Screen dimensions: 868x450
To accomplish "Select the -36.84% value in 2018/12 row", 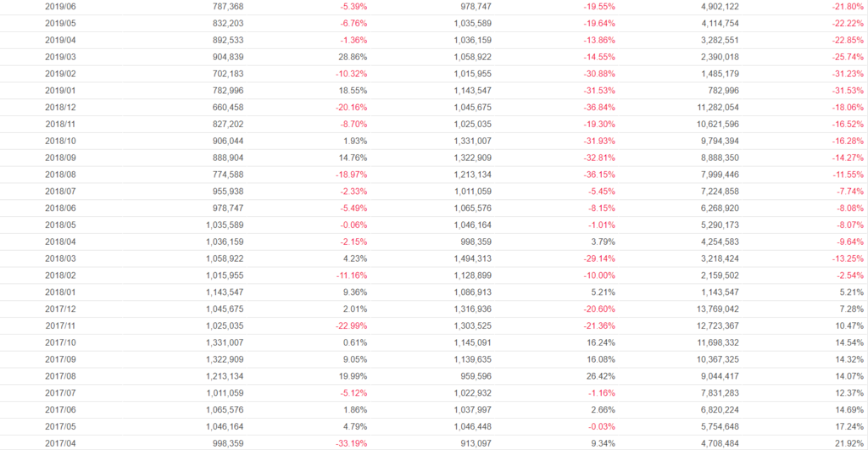I will [x=597, y=108].
